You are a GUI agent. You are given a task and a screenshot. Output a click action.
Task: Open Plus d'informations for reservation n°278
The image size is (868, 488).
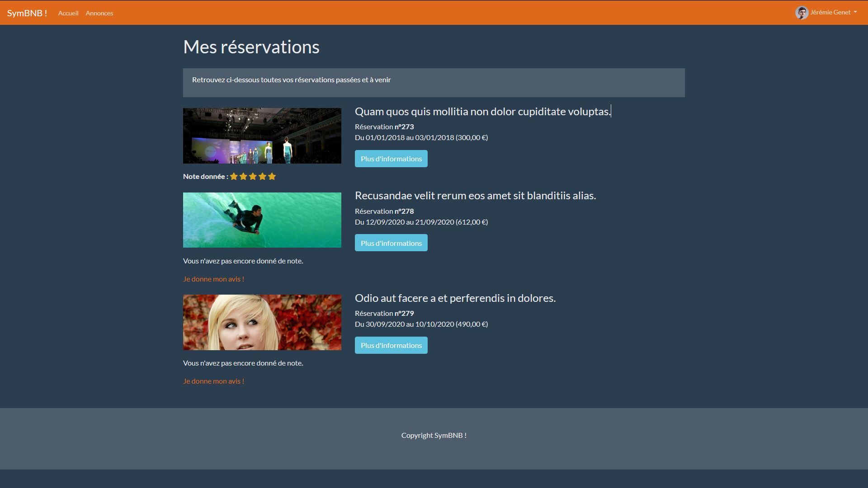[391, 243]
